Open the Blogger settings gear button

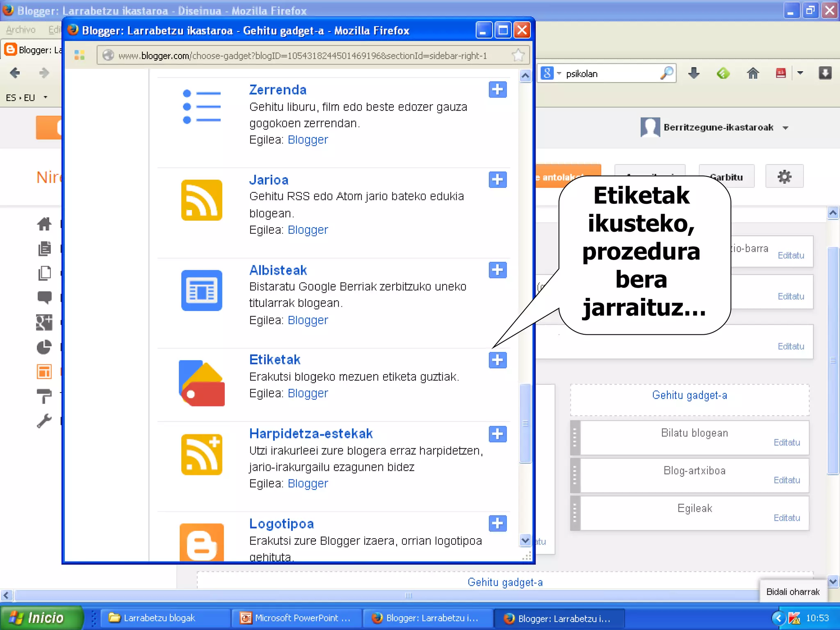784,177
